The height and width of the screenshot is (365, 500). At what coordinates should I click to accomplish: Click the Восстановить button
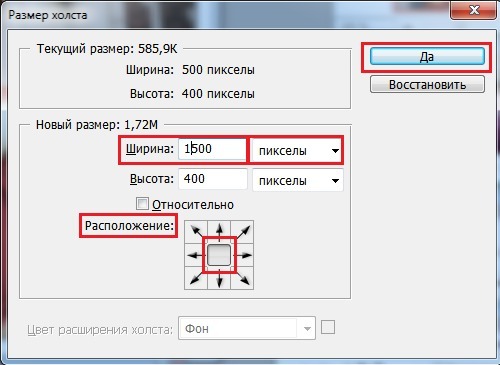427,84
